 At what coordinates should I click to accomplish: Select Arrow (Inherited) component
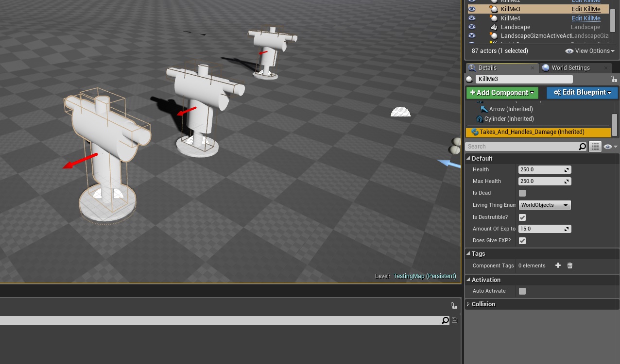(x=511, y=109)
